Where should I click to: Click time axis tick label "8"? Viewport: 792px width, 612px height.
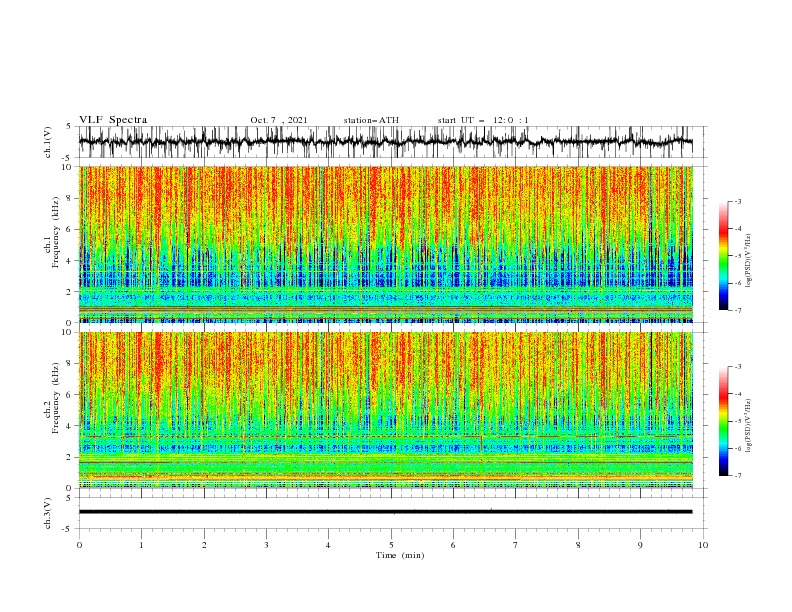(578, 545)
